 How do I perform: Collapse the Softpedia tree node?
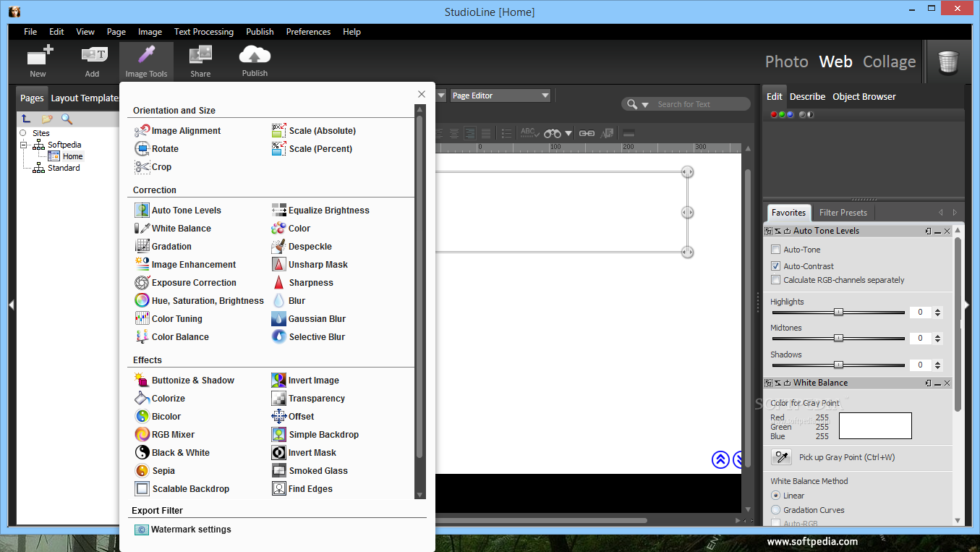coord(24,145)
